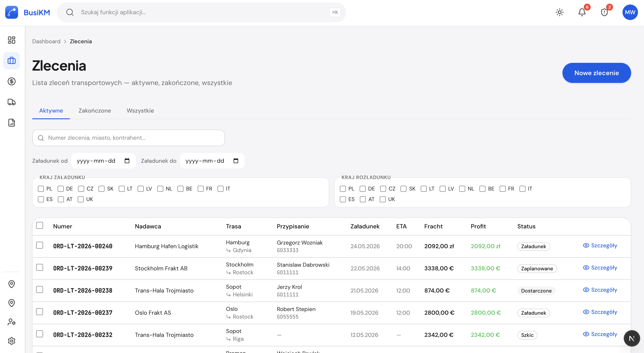Switch to the Zakończone tab
The width and height of the screenshot is (644, 353).
pyautogui.click(x=94, y=111)
